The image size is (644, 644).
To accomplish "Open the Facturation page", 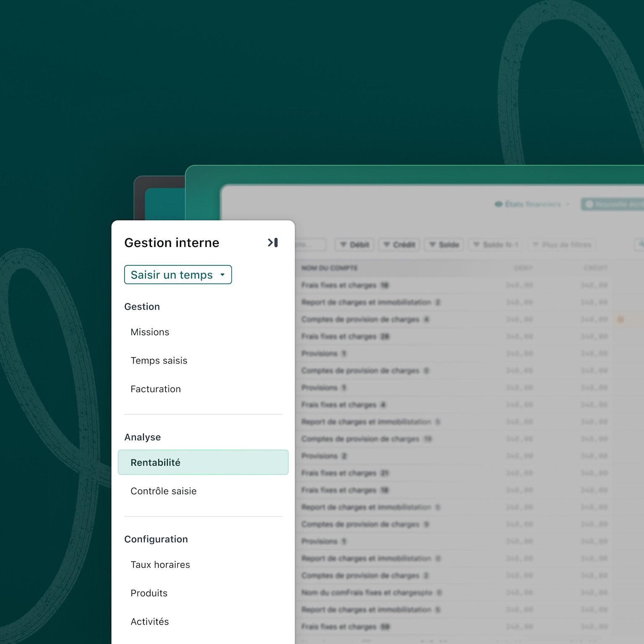I will tap(156, 389).
